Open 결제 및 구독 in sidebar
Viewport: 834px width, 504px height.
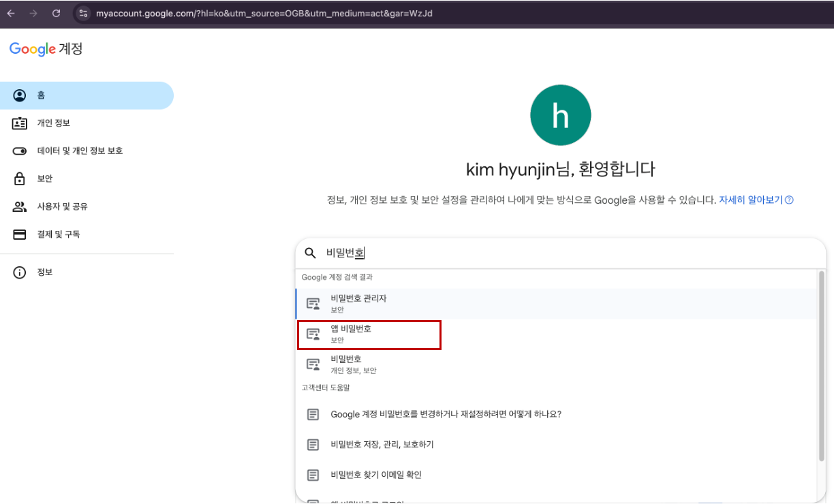coord(87,234)
